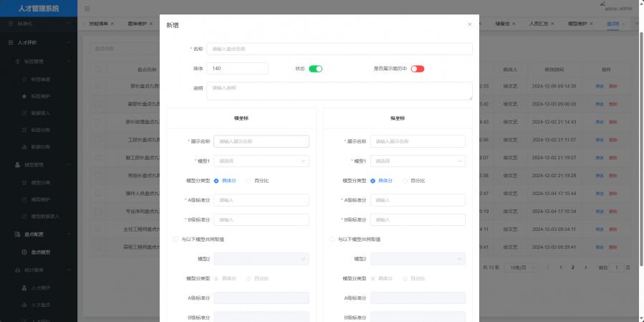Open 模型数据录入 in the sidebar menu
The image size is (644, 322).
(x=46, y=216)
